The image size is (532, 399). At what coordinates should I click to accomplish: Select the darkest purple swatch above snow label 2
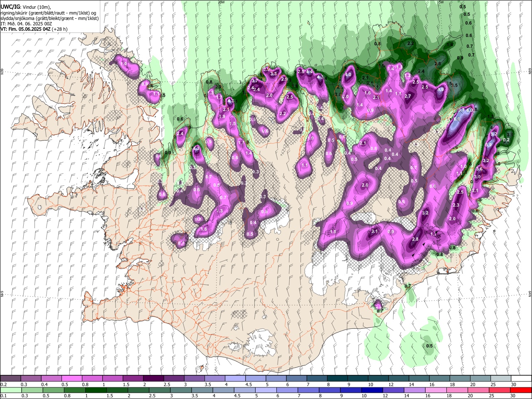[x=153, y=378]
